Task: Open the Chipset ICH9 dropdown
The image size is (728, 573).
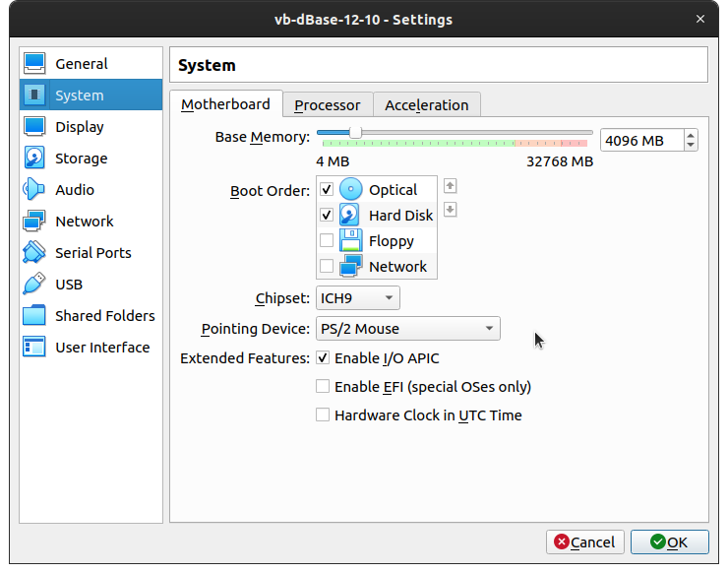Action: [357, 298]
